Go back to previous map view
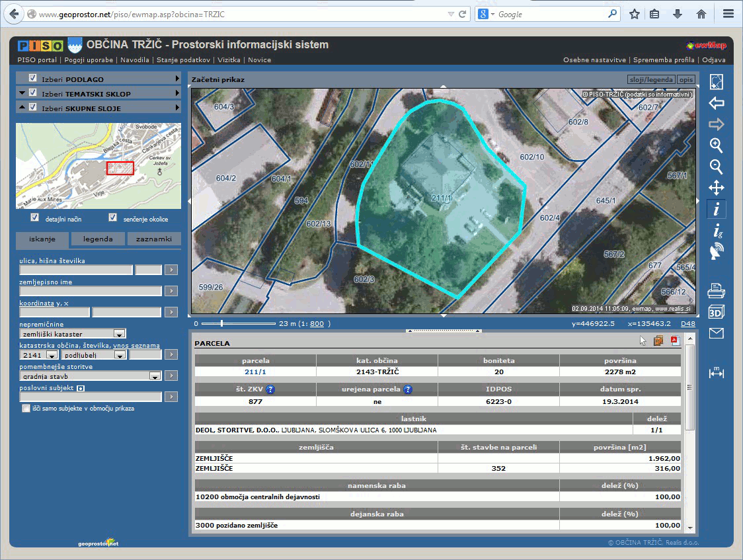743x560 pixels. (x=716, y=103)
